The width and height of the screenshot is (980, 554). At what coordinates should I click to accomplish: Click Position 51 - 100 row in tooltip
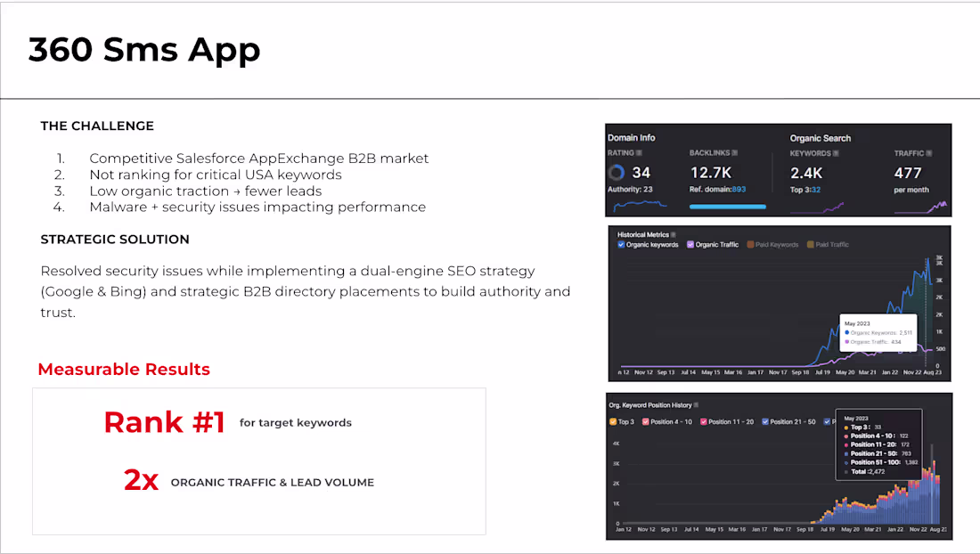point(881,462)
